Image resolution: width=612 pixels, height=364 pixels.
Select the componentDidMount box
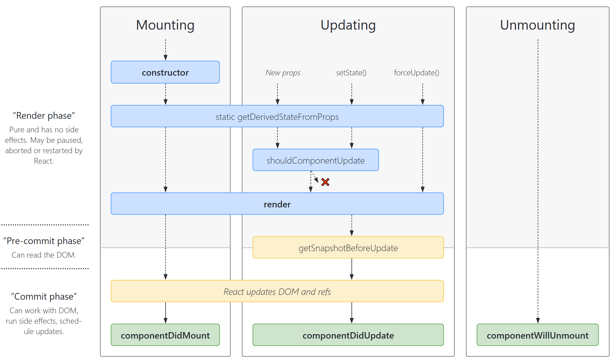click(x=165, y=335)
